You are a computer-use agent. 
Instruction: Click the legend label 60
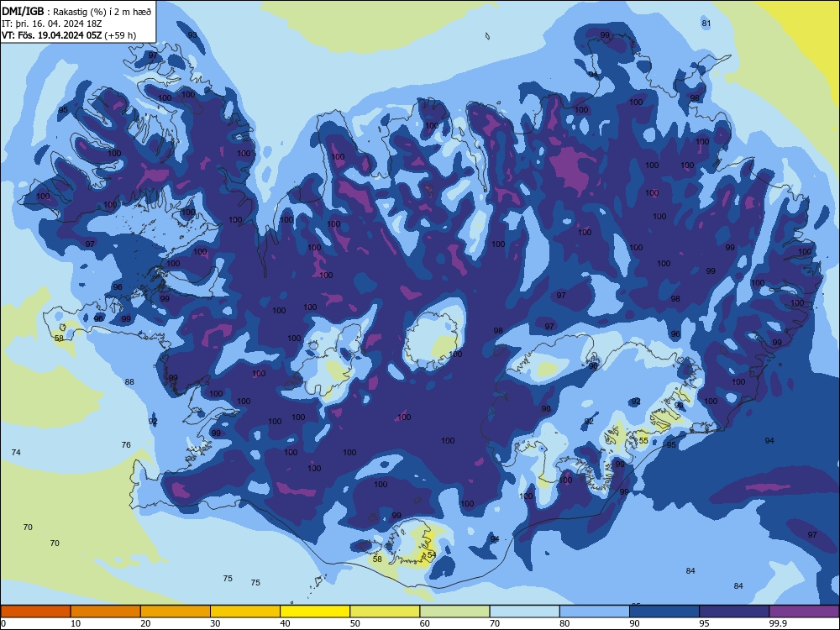point(425,623)
